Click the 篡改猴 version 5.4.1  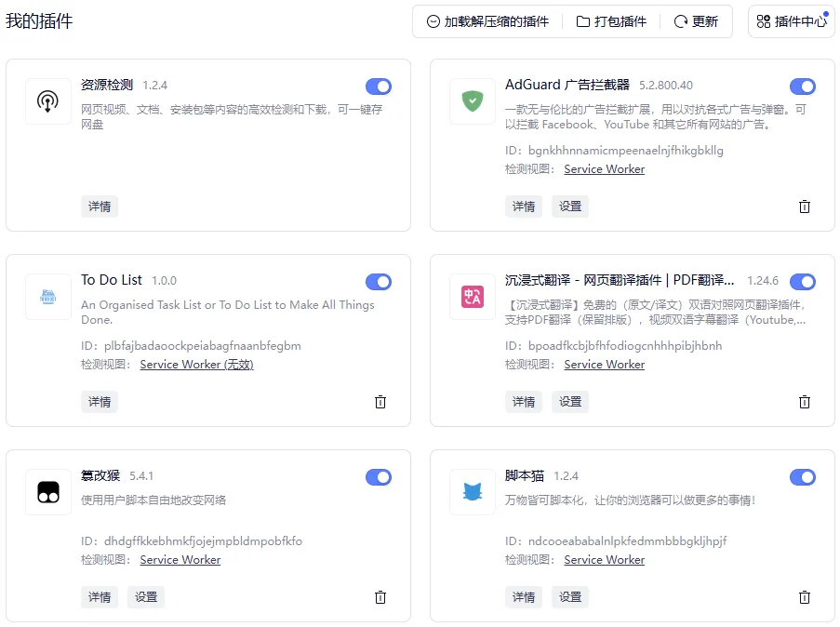click(x=141, y=476)
